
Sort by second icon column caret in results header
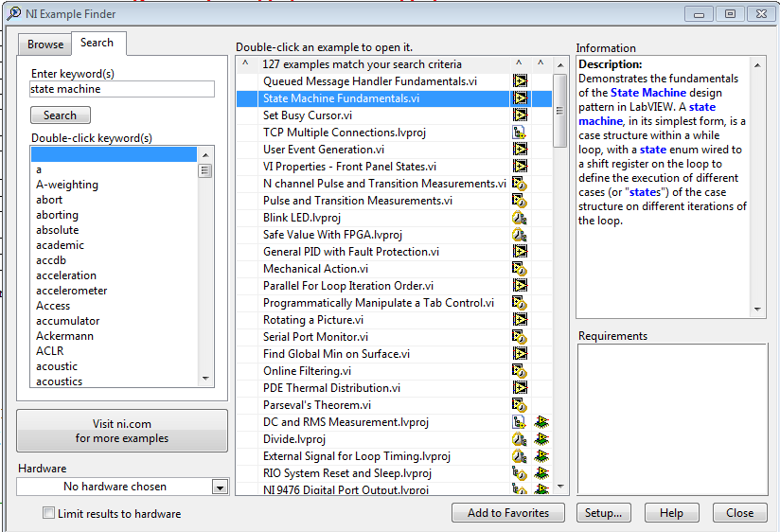(541, 63)
